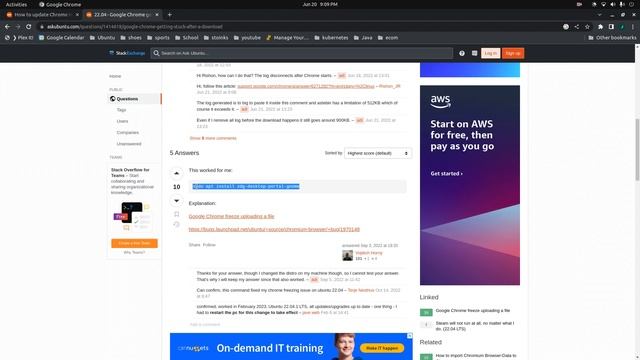Image resolution: width=640 pixels, height=360 pixels.
Task: Open the shoes bookmarks folder
Action: tap(131, 38)
